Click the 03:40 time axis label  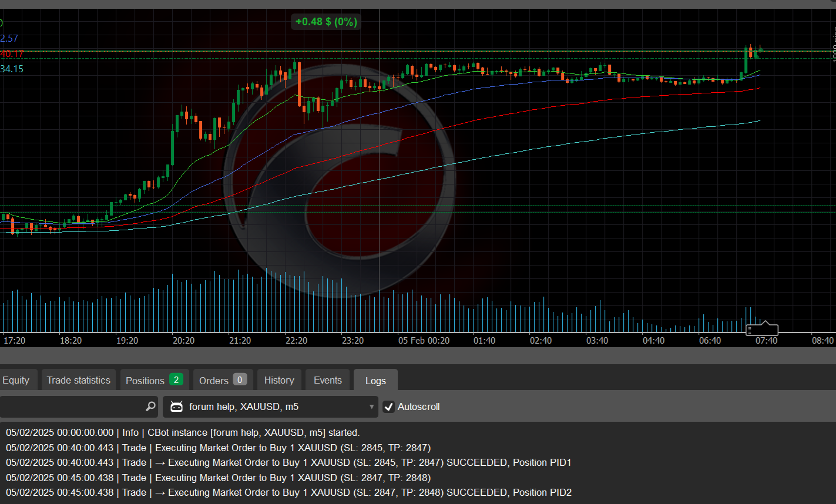(597, 341)
